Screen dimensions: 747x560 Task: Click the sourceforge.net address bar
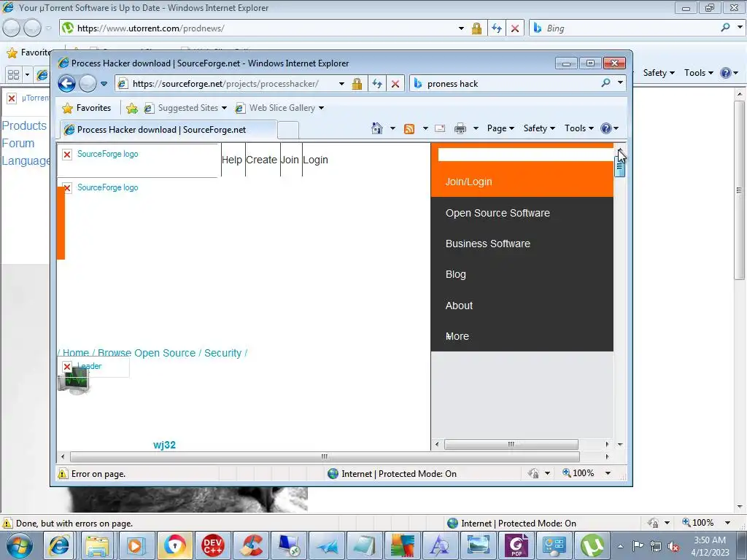[225, 84]
